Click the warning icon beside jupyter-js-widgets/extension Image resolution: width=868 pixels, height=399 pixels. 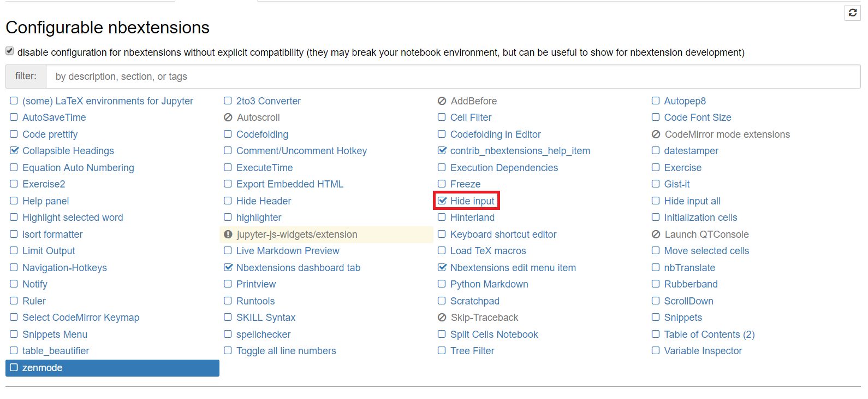tap(228, 234)
